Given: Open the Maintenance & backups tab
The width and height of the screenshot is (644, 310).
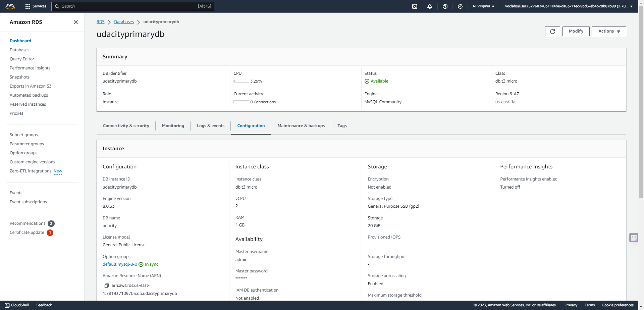Looking at the screenshot, I should tap(301, 126).
